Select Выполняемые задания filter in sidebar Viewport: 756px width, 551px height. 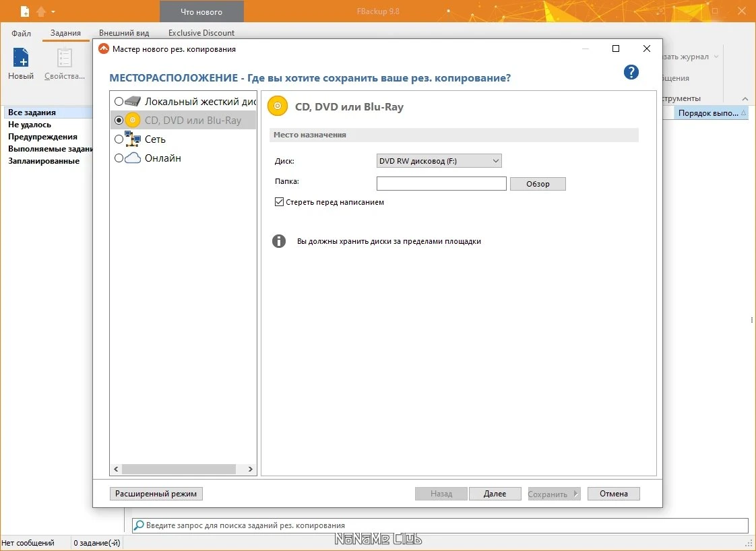coord(50,149)
